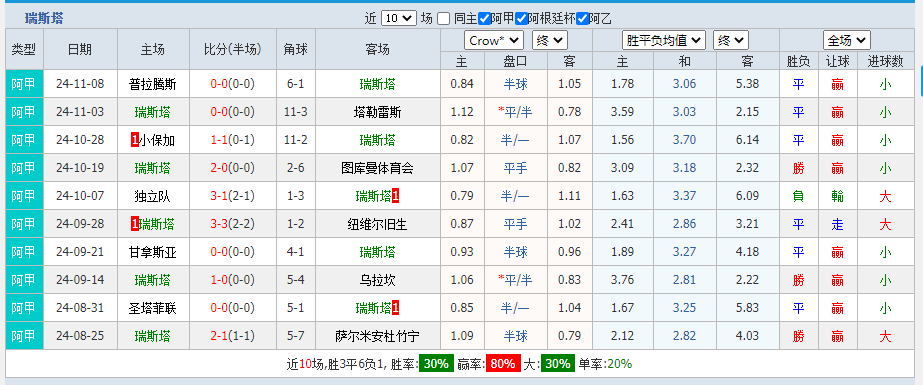Click the 进球数 column header

point(885,61)
